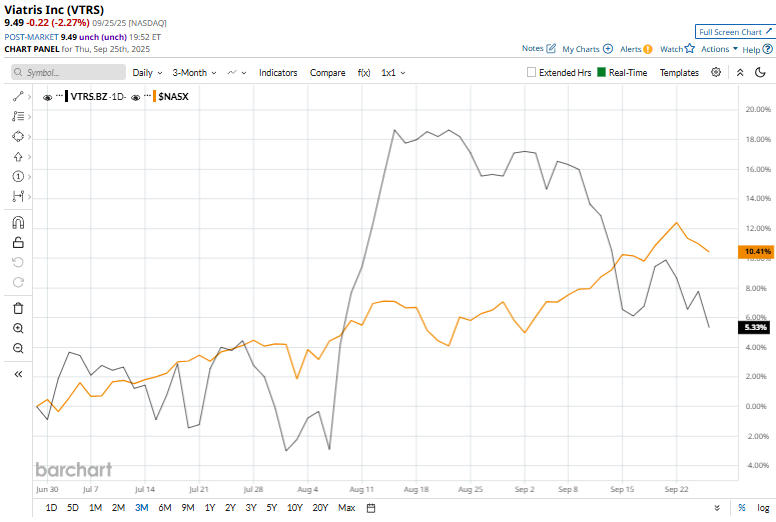The image size is (776, 522).
Task: Select the 2Y time range
Action: [230, 508]
